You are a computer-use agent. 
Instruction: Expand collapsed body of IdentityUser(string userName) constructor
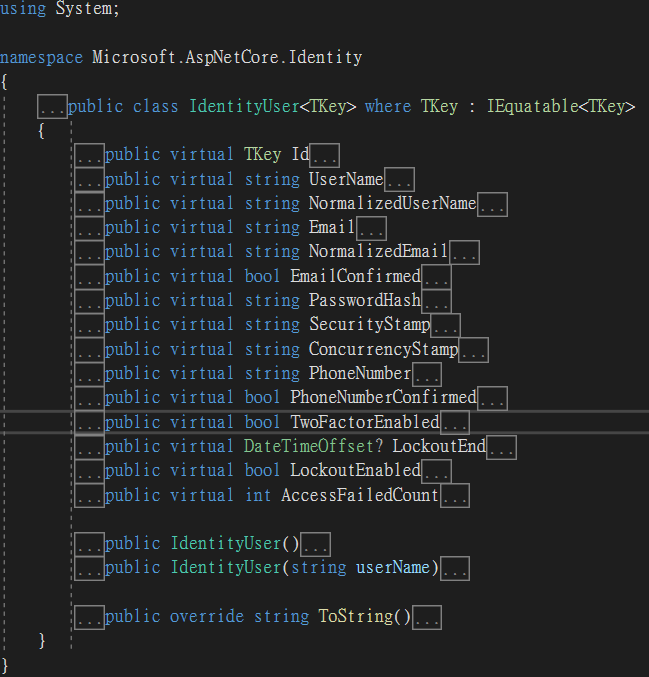coord(455,568)
